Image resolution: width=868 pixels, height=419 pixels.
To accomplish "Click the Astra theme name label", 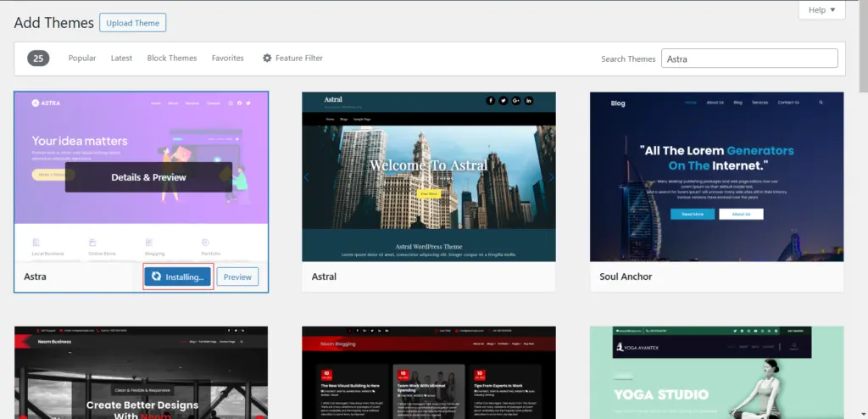I will tap(35, 277).
